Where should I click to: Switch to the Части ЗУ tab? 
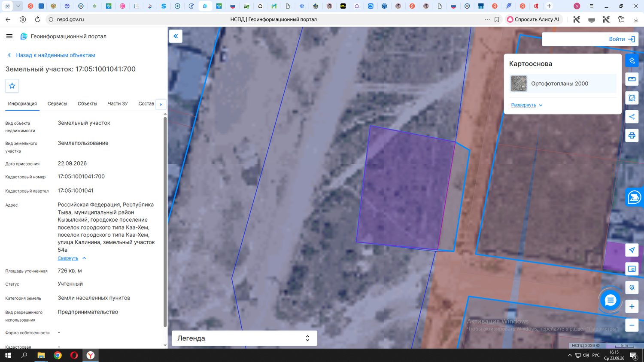point(118,104)
